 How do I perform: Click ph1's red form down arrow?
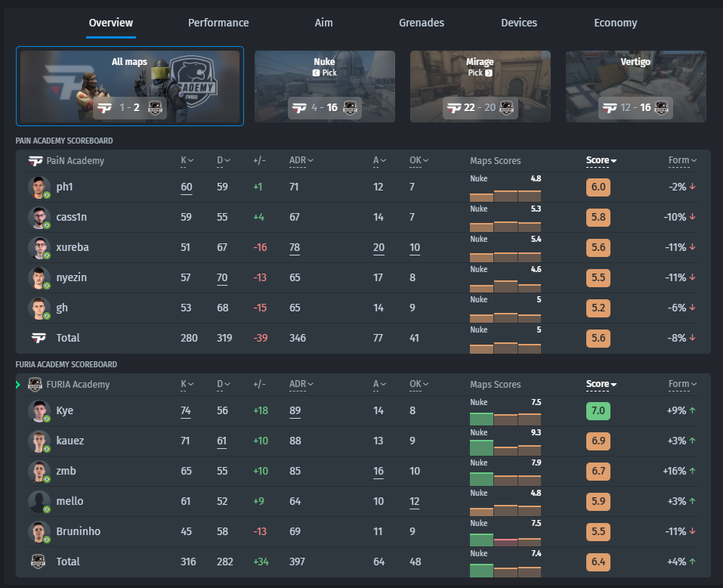(x=693, y=187)
